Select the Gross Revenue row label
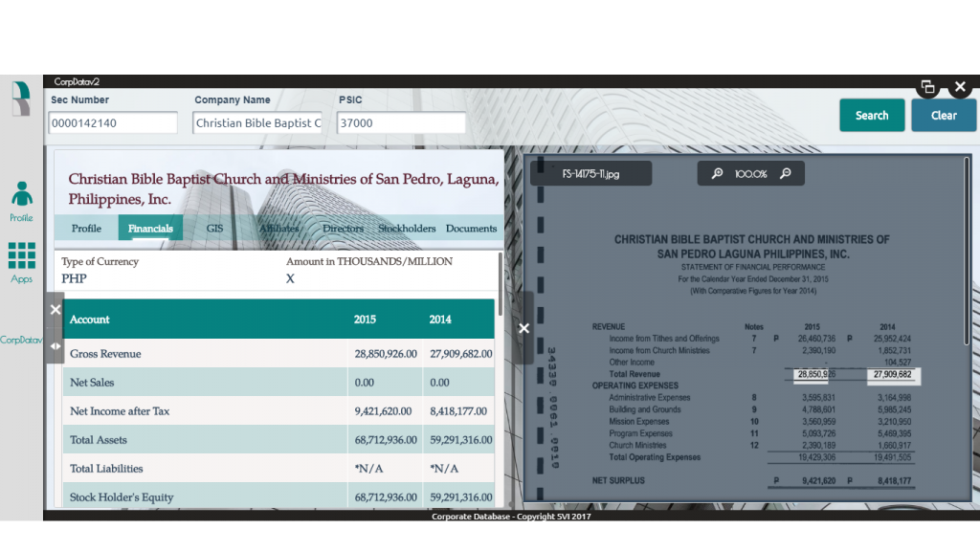The width and height of the screenshot is (980, 551). (105, 354)
